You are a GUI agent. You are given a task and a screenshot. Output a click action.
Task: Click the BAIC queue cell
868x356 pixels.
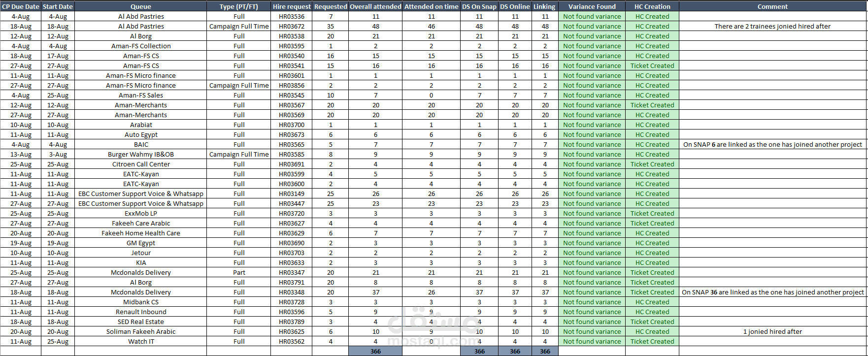[141, 144]
